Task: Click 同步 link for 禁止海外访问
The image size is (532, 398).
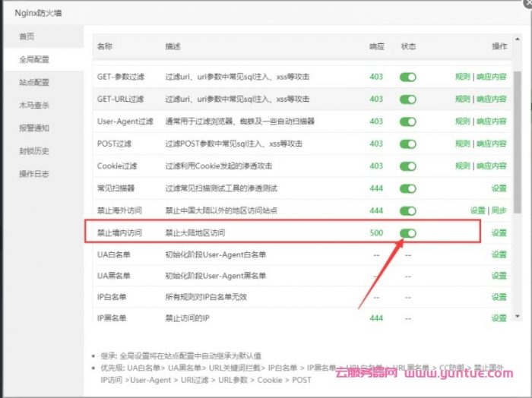Action: pos(499,210)
